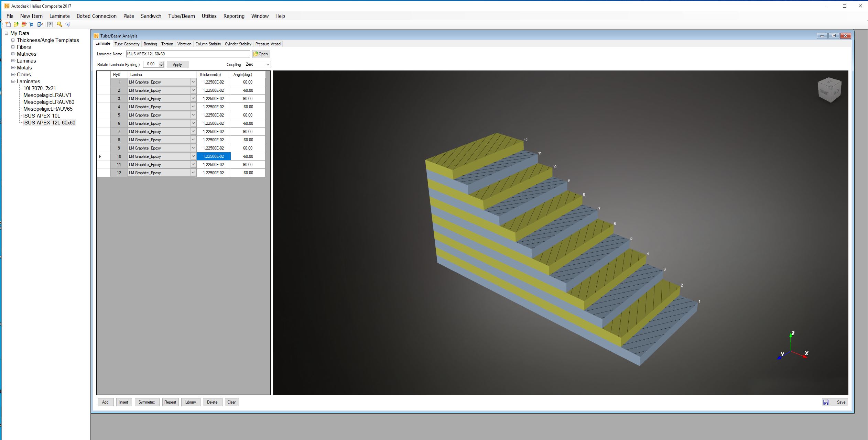
Task: Switch to the Pressure Vessel tab
Action: point(268,44)
